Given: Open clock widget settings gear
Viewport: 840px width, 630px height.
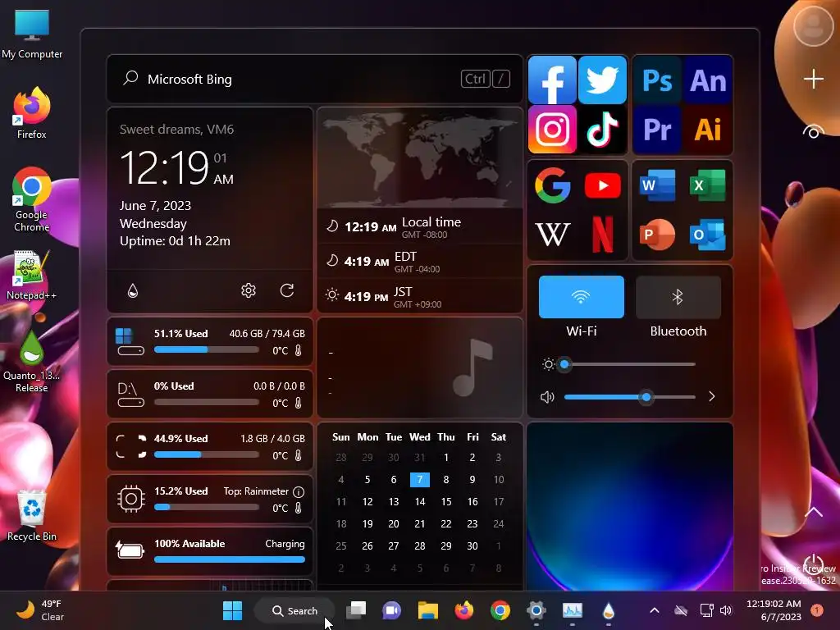Looking at the screenshot, I should (248, 290).
